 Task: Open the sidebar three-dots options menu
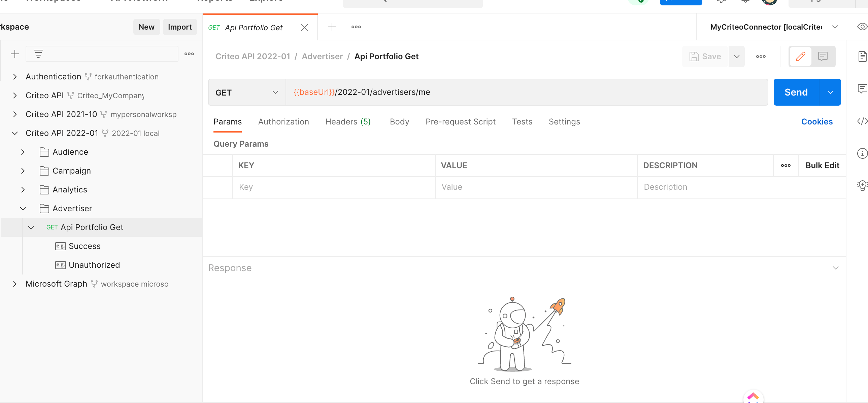(189, 53)
